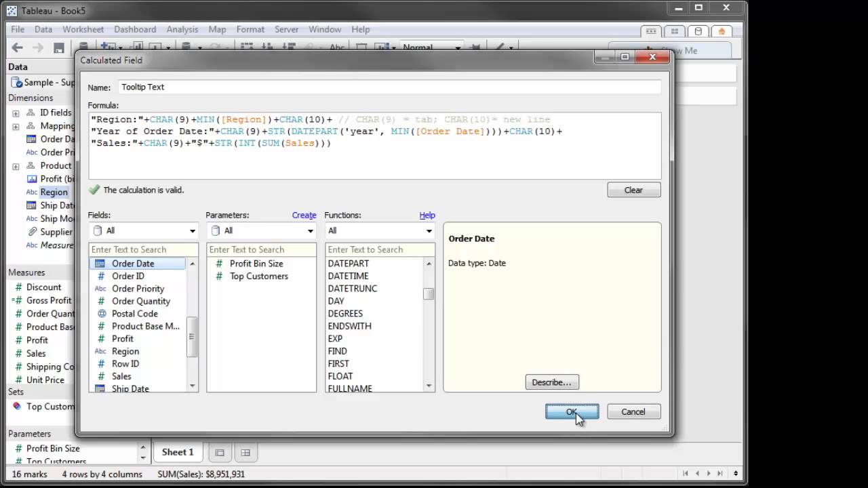Click into the Formula text area
868x488 pixels.
(374, 146)
